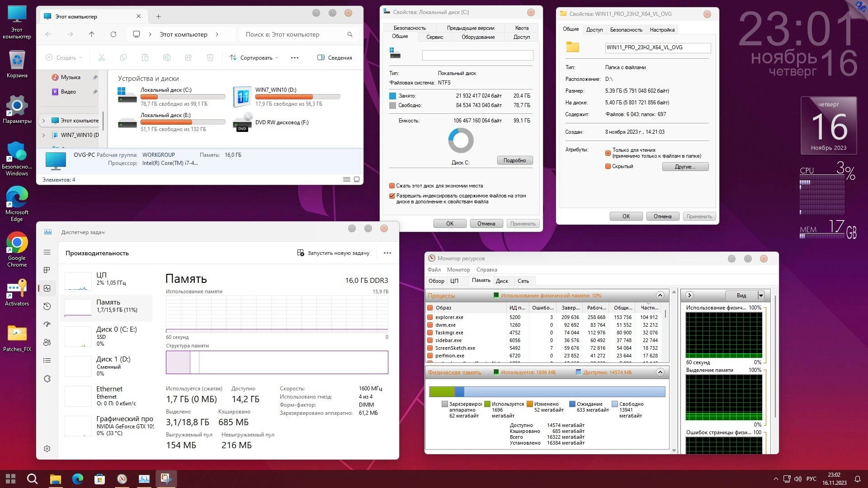Click the Cut icon in Explorer toolbar
The height and width of the screenshot is (488, 868).
point(102,57)
